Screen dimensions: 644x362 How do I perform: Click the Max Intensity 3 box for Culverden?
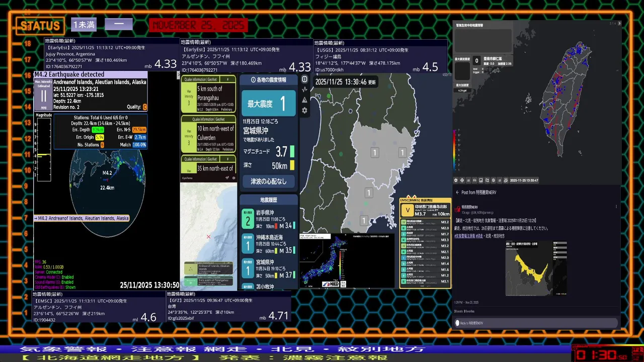click(189, 137)
